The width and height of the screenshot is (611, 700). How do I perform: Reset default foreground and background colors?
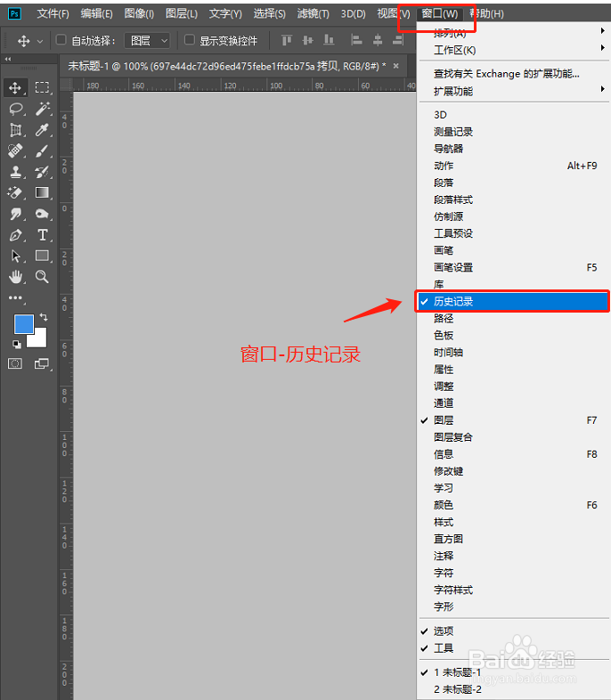tap(17, 344)
